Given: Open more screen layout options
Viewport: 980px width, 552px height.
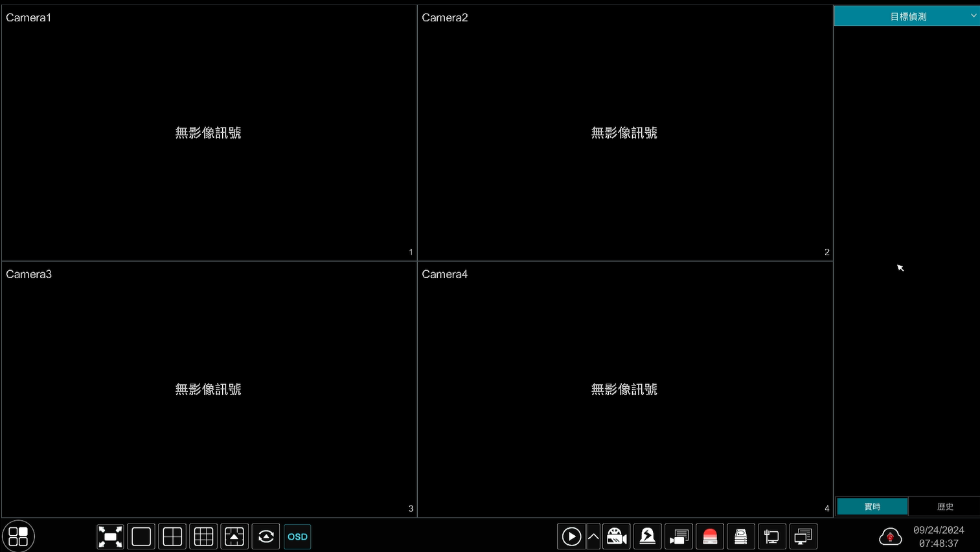Looking at the screenshot, I should (234, 536).
